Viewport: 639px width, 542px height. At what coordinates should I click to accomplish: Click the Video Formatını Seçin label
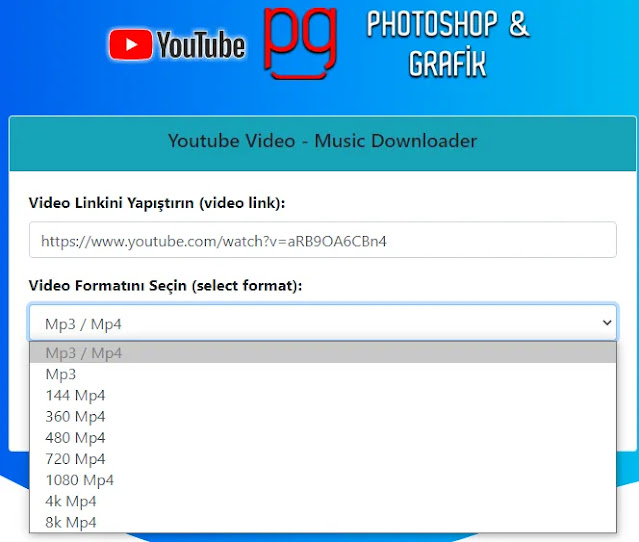[165, 286]
